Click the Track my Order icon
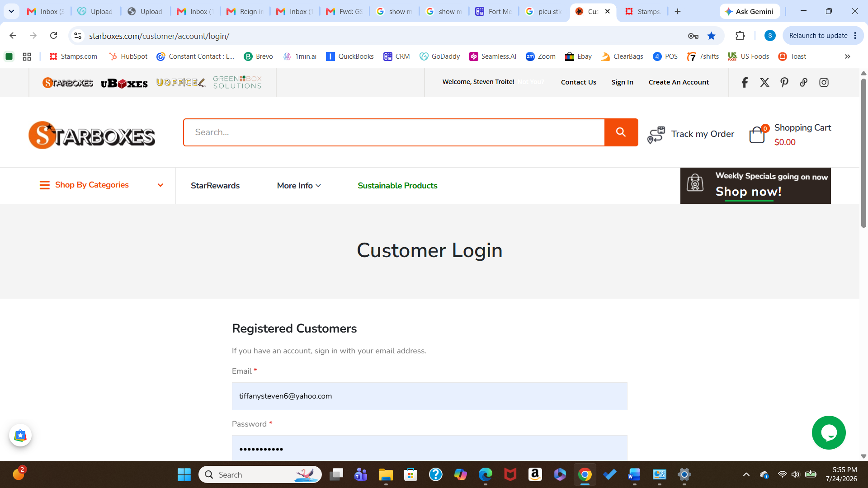The height and width of the screenshot is (488, 868). (x=656, y=135)
